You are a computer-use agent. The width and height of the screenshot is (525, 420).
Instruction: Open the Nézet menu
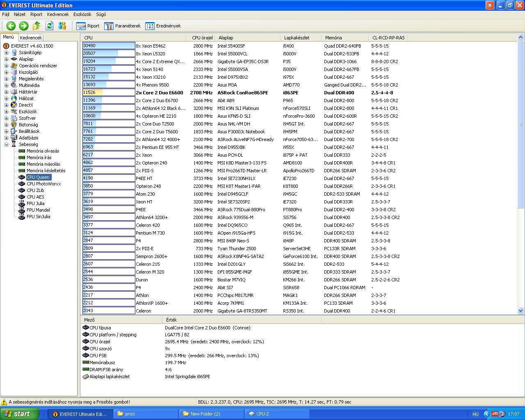point(20,14)
